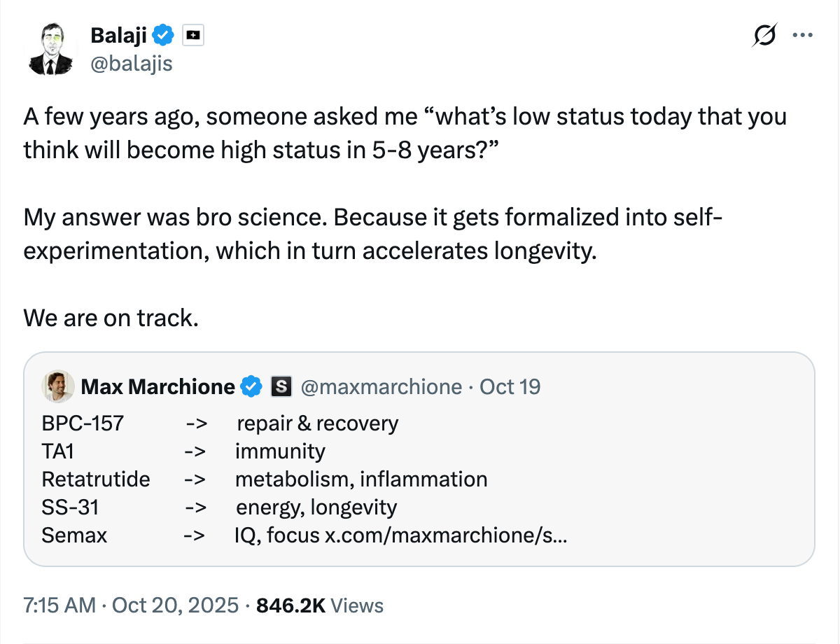Follow the x.com/maxmarchione/s... link
The image size is (840, 644).
point(446,535)
